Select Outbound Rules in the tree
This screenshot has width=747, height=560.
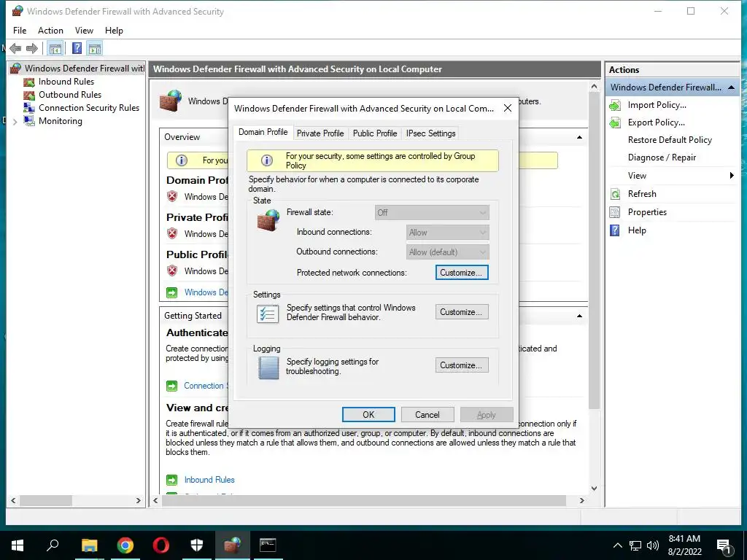pos(70,95)
